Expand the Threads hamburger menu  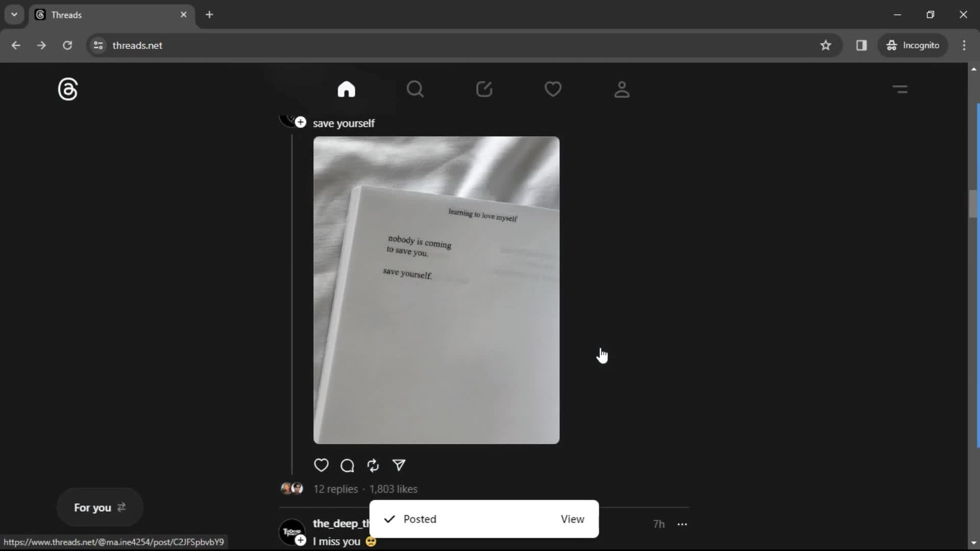pyautogui.click(x=900, y=88)
